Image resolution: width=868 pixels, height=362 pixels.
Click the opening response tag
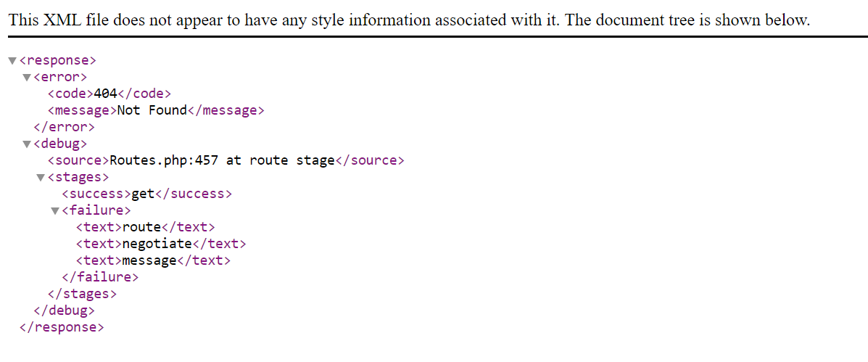(x=58, y=60)
